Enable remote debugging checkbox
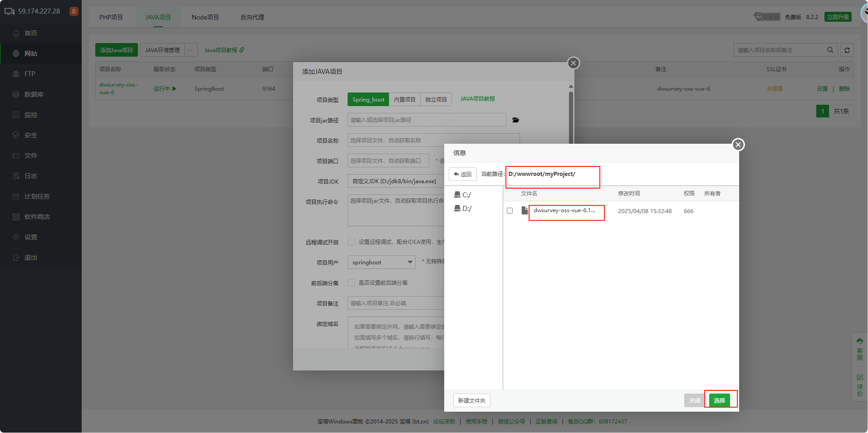 (x=351, y=242)
